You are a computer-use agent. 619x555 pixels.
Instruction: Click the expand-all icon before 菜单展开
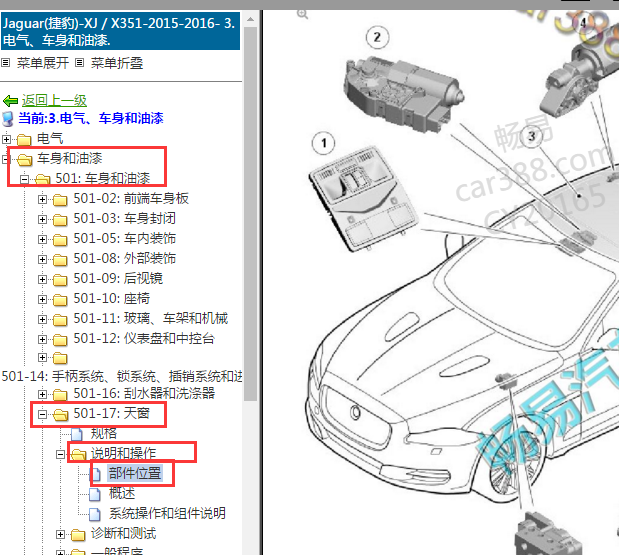pos(6,63)
